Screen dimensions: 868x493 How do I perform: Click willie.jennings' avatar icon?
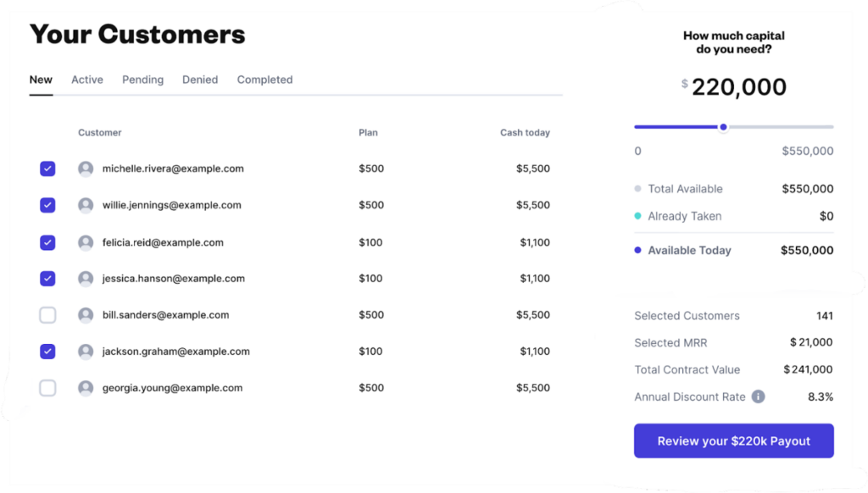[x=86, y=205]
